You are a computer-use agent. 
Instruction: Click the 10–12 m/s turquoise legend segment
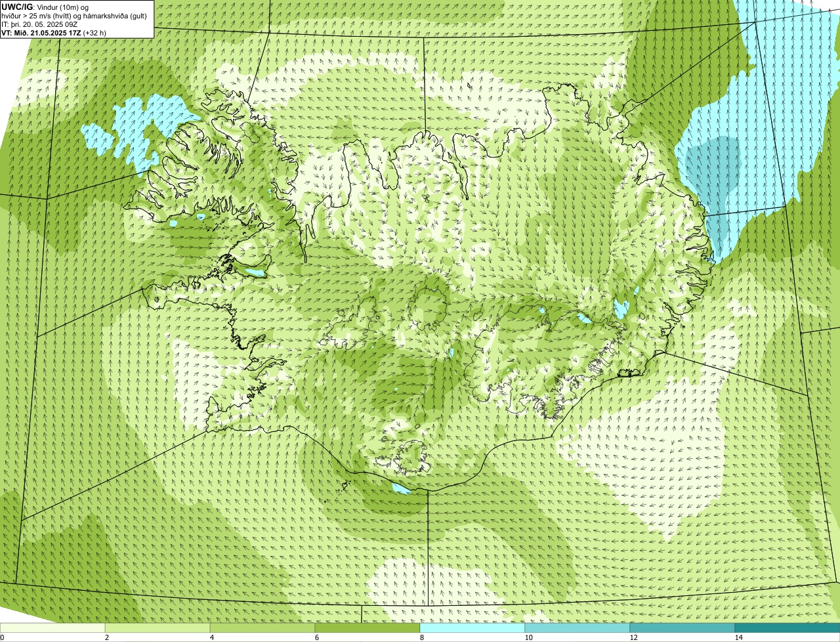point(577,628)
